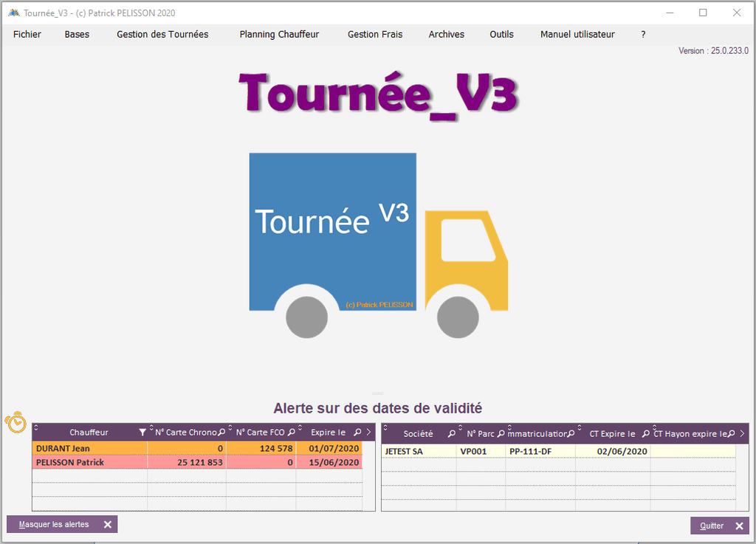Search in N° Parc column

click(x=501, y=434)
